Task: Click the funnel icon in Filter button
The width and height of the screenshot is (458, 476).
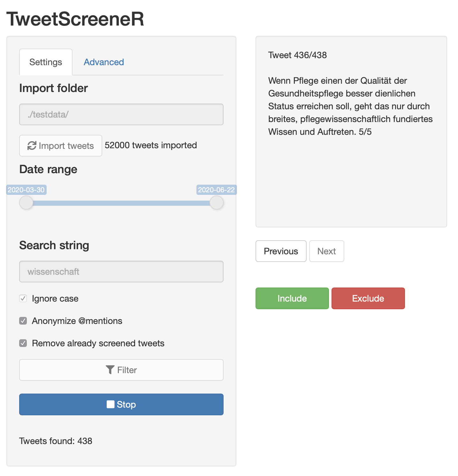Action: (110, 370)
